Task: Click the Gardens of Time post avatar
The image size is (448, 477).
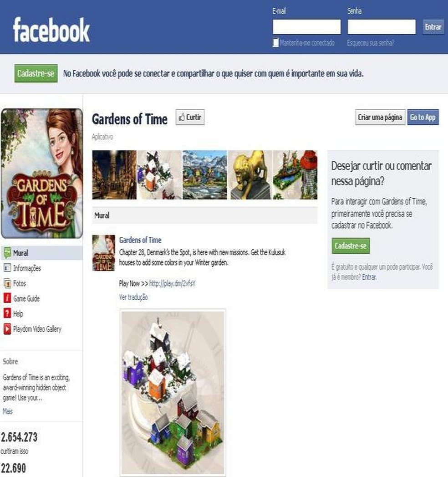Action: (x=104, y=253)
